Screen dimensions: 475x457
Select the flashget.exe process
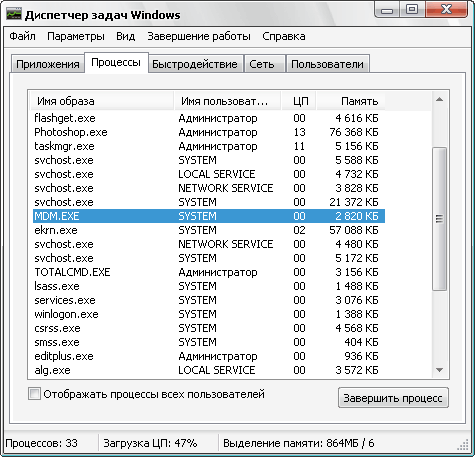pos(209,118)
